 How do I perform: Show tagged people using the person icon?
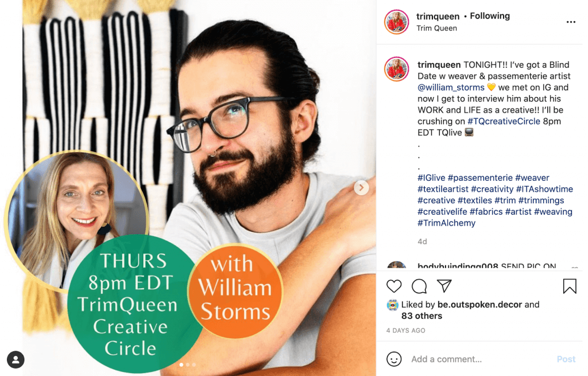[16, 359]
